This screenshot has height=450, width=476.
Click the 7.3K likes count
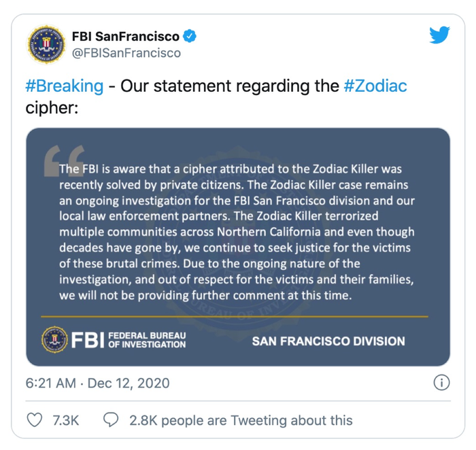[65, 420]
